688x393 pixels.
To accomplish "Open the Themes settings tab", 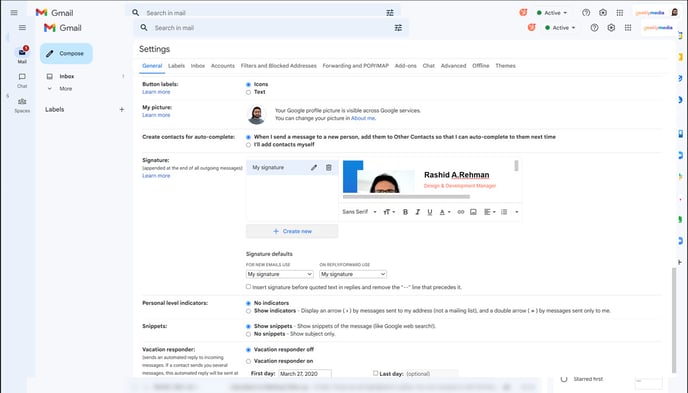I will pos(505,66).
